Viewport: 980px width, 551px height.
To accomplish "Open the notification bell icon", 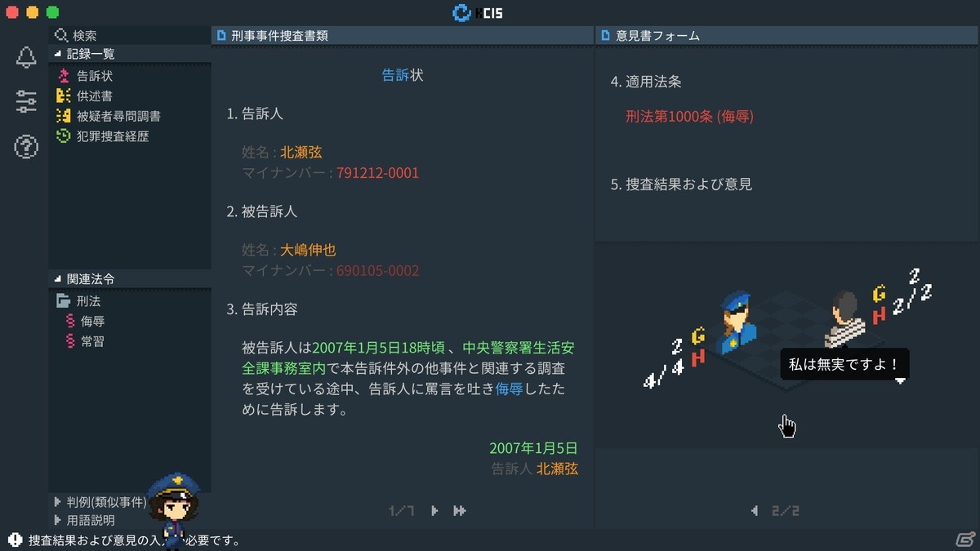I will [26, 57].
